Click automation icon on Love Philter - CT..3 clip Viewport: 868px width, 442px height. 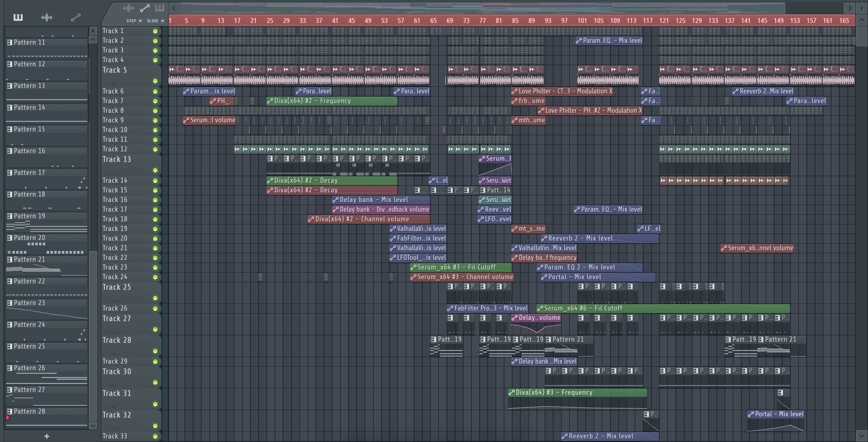point(515,91)
